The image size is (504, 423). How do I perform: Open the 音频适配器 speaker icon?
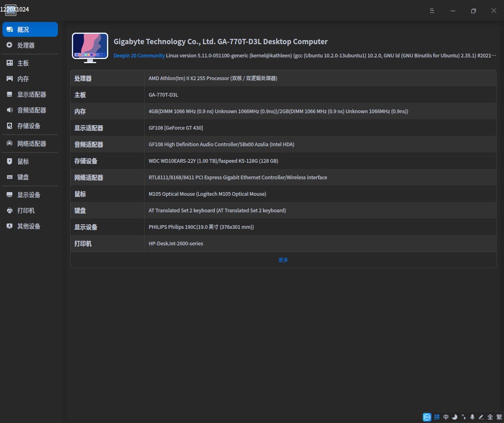pos(9,110)
